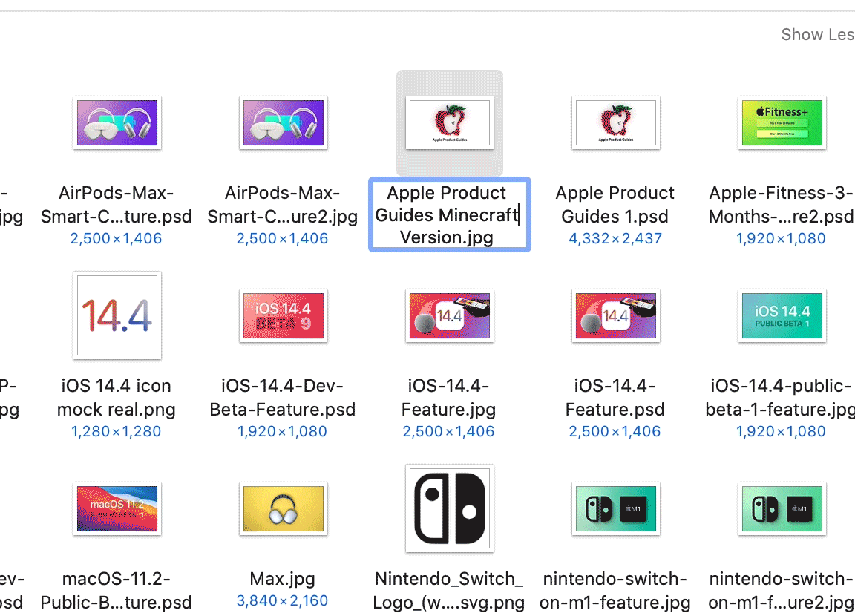Viewport: 855px width, 616px height.
Task: Select the iOS-14.4-Feature.jpg thumbnail
Action: pos(450,315)
